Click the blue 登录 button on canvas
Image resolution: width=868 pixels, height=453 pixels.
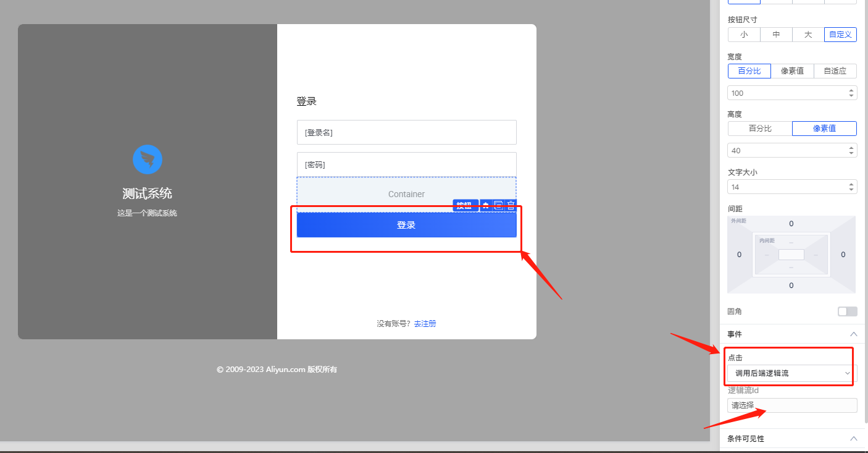(x=406, y=225)
